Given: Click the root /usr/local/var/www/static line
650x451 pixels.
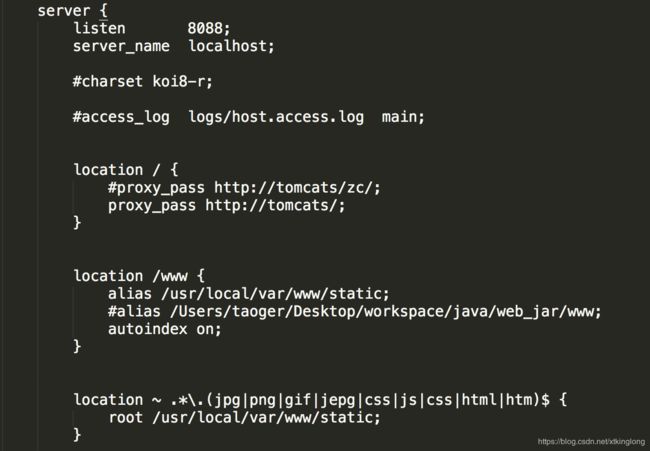Looking at the screenshot, I should (x=244, y=417).
